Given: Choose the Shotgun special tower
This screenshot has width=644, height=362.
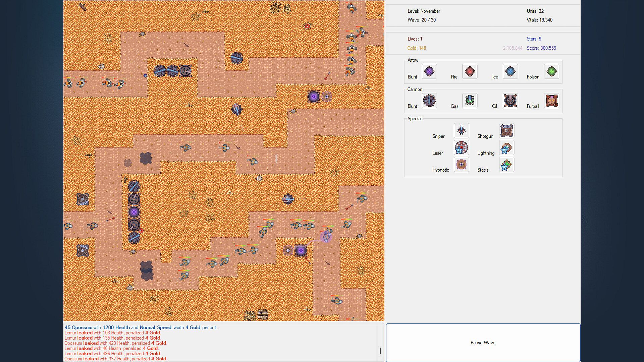Looking at the screenshot, I should [506, 131].
